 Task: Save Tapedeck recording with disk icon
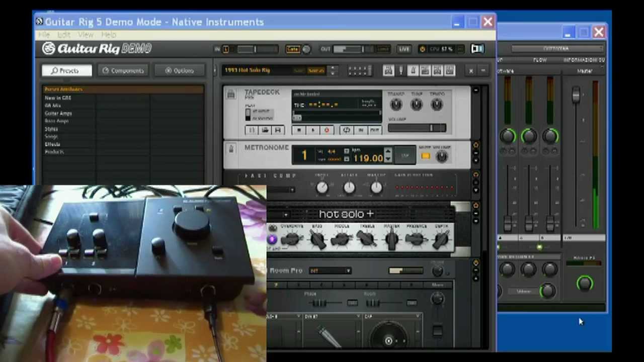(277, 130)
